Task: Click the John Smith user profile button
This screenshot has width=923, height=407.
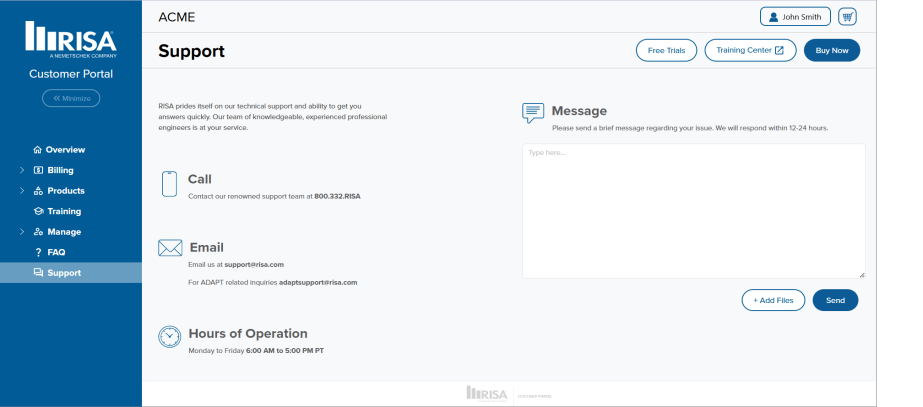Action: coord(795,16)
